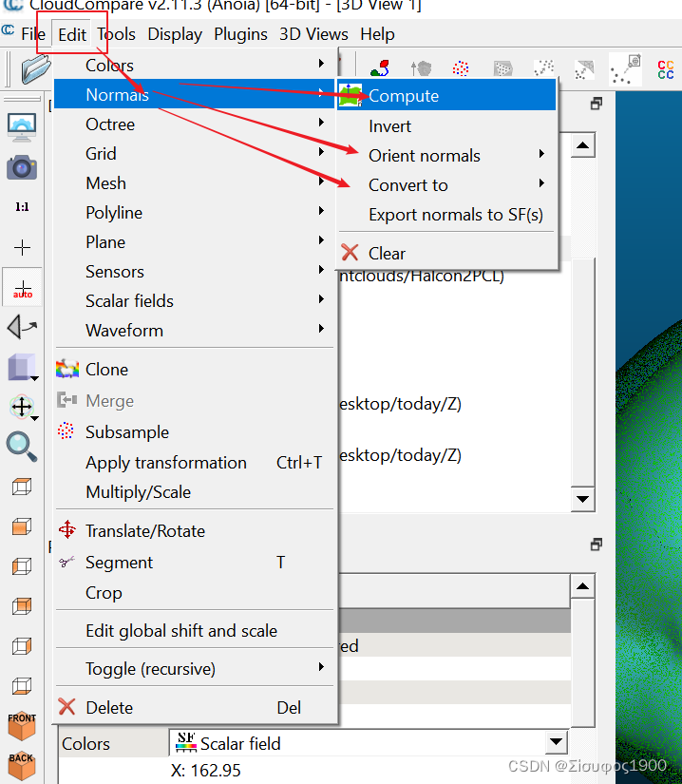The width and height of the screenshot is (682, 784).
Task: Click the full screen monitor icon
Action: pyautogui.click(x=22, y=127)
